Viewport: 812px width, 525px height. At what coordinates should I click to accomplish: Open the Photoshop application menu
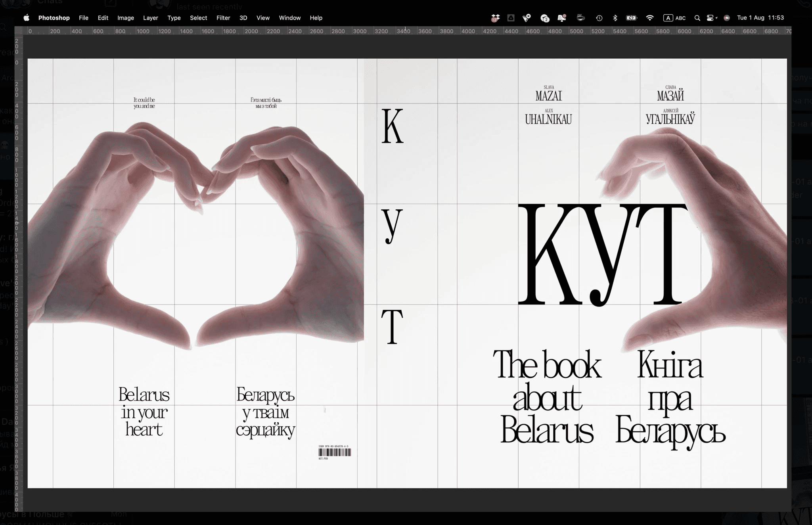(54, 18)
